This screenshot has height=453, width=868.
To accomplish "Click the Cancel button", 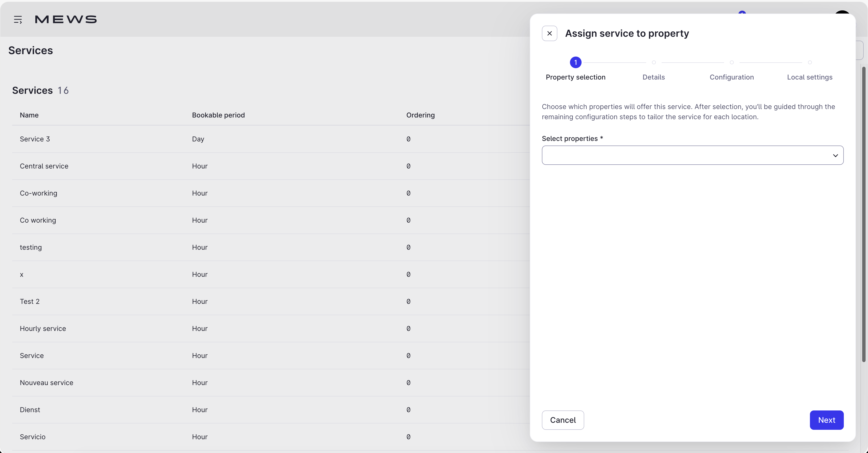I will coord(563,420).
